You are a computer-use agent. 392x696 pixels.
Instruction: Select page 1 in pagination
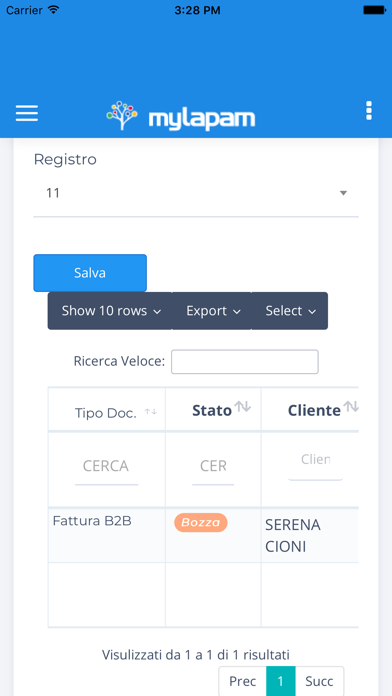281,681
